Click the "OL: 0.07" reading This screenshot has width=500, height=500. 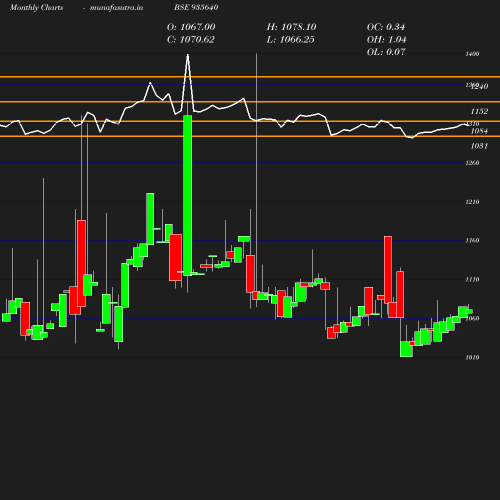click(x=386, y=52)
